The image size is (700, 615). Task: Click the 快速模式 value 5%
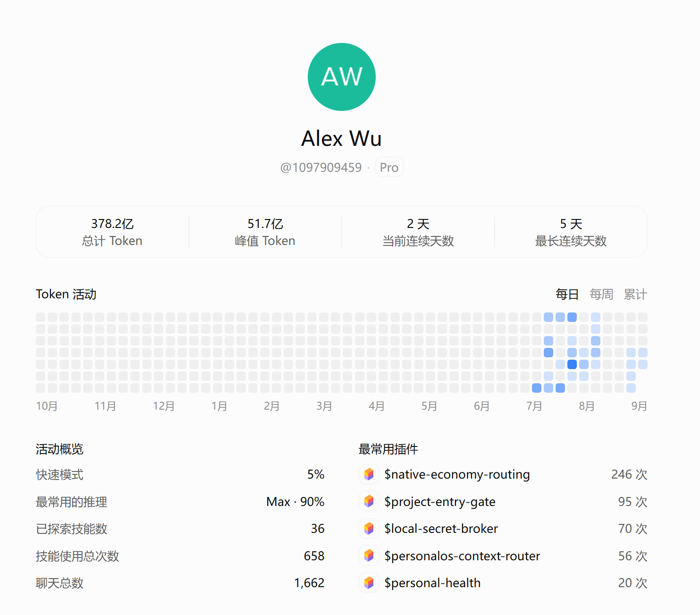tap(316, 474)
